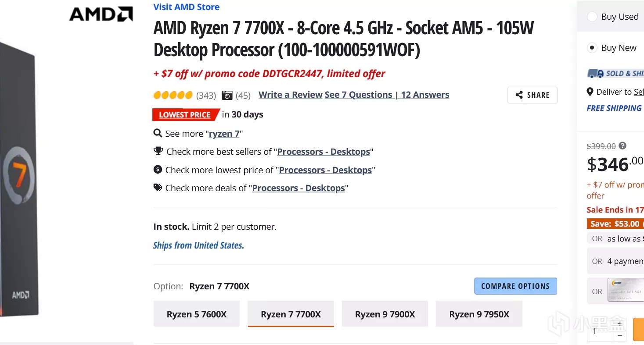Click the five-star rating icons

pyautogui.click(x=173, y=95)
